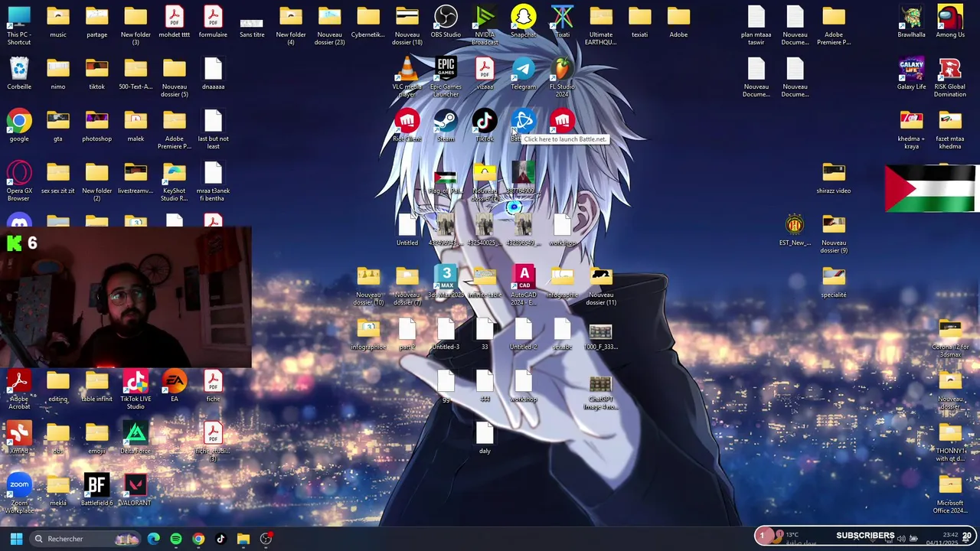
Task: Select fazet mtaa khedma folder
Action: 950,129
